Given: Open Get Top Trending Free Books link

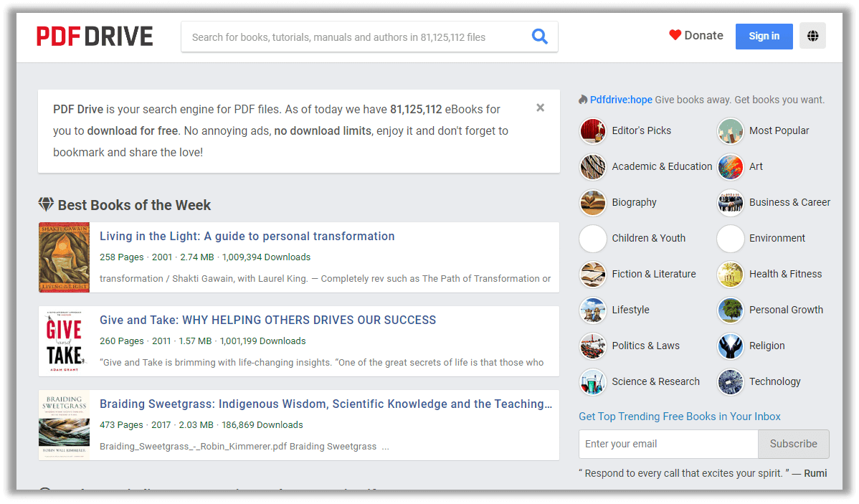Looking at the screenshot, I should tap(679, 417).
